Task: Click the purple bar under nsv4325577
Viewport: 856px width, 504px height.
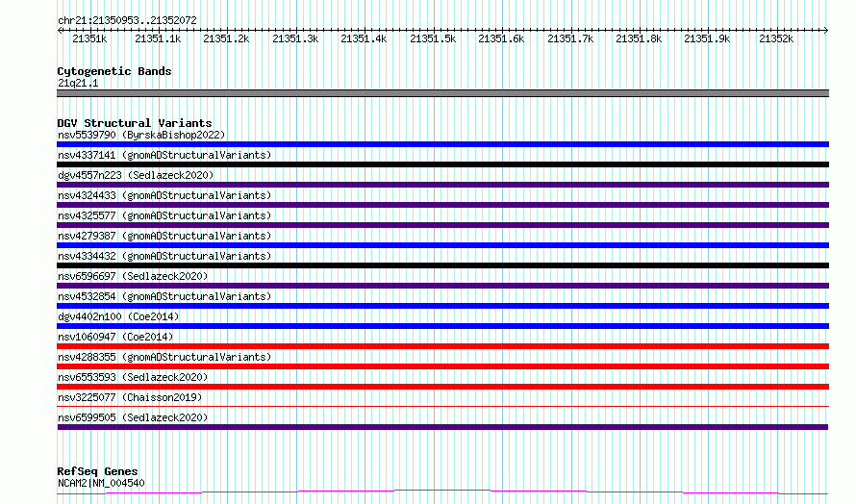Action: [442, 225]
